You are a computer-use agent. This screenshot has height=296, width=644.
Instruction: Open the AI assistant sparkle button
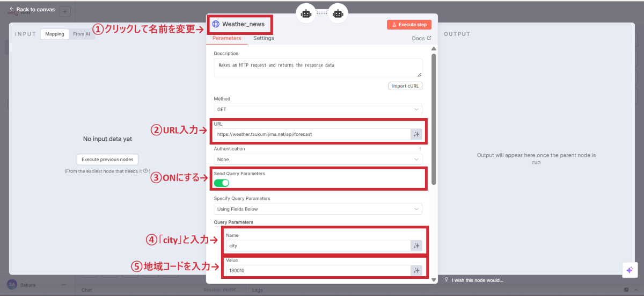point(630,270)
